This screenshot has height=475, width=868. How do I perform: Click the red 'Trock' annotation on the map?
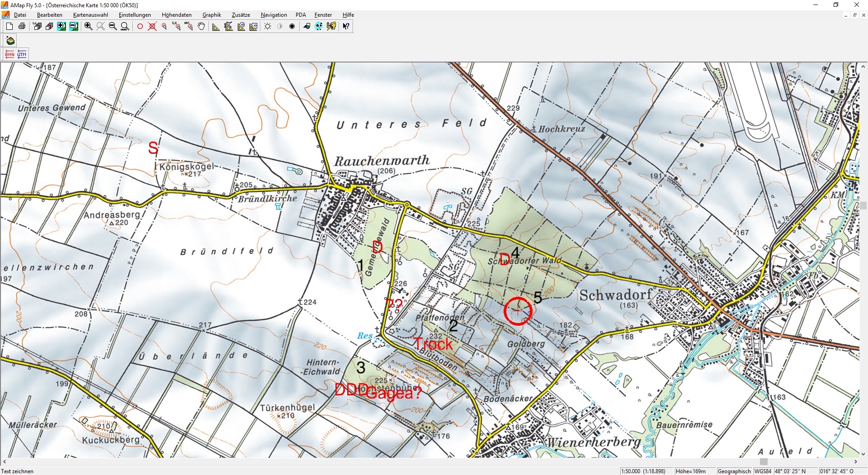[x=433, y=344]
